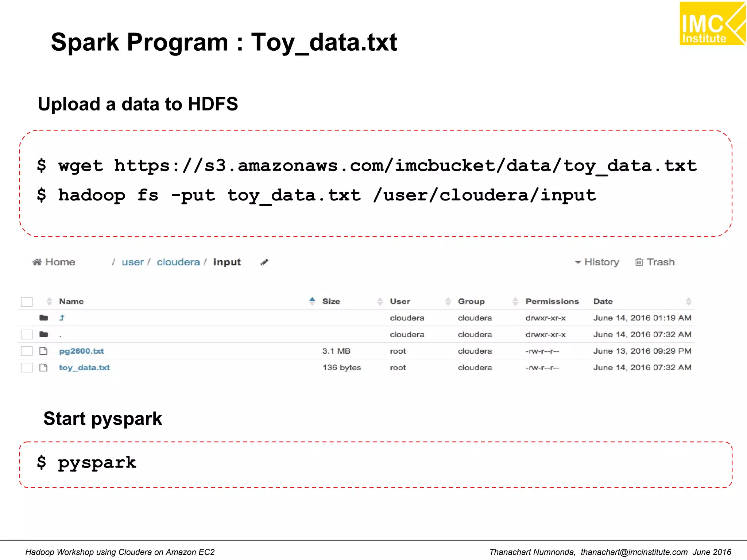Click the '136 bytes' size cell
Screen dimensions: 747x560
click(x=342, y=367)
